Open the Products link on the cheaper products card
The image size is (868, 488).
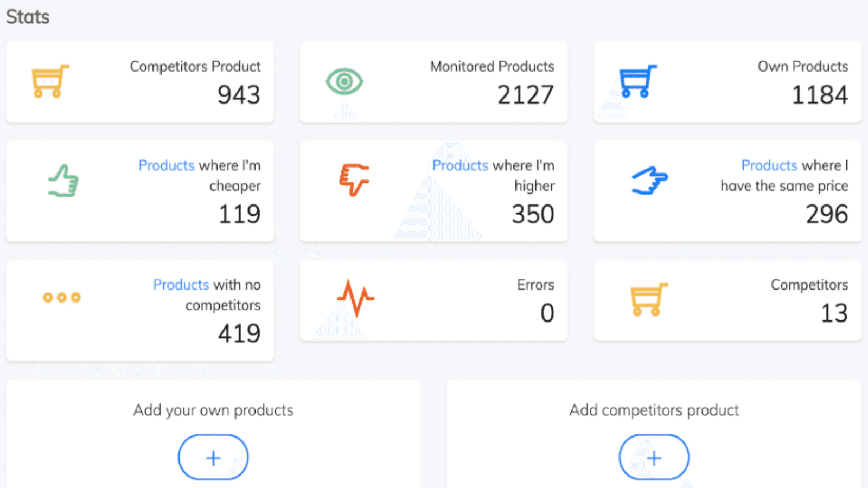(167, 165)
